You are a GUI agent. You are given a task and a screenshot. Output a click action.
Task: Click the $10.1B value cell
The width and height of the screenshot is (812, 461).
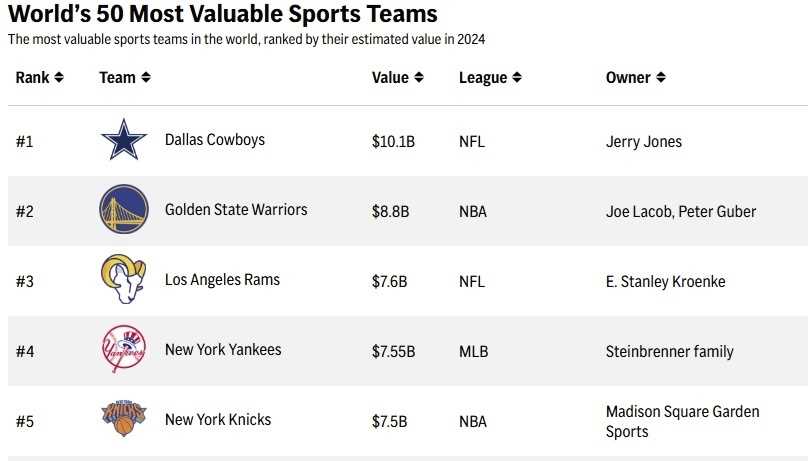393,142
